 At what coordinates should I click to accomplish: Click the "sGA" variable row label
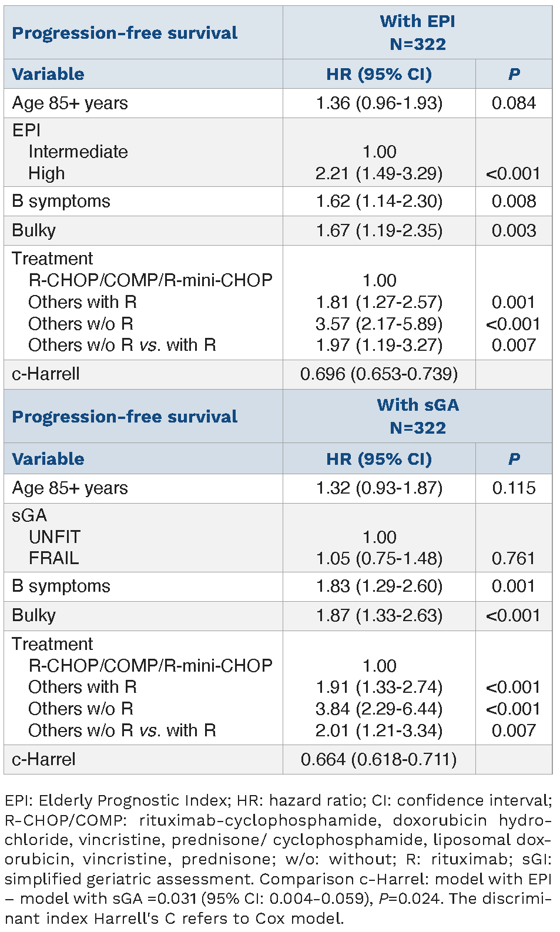[29, 515]
